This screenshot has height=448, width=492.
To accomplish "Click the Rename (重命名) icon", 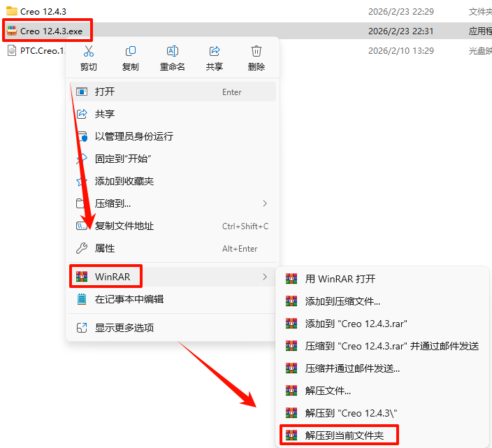I will click(173, 51).
